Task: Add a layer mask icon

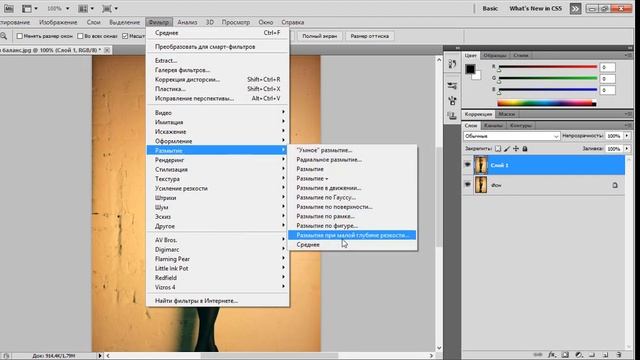Action: [x=565, y=355]
